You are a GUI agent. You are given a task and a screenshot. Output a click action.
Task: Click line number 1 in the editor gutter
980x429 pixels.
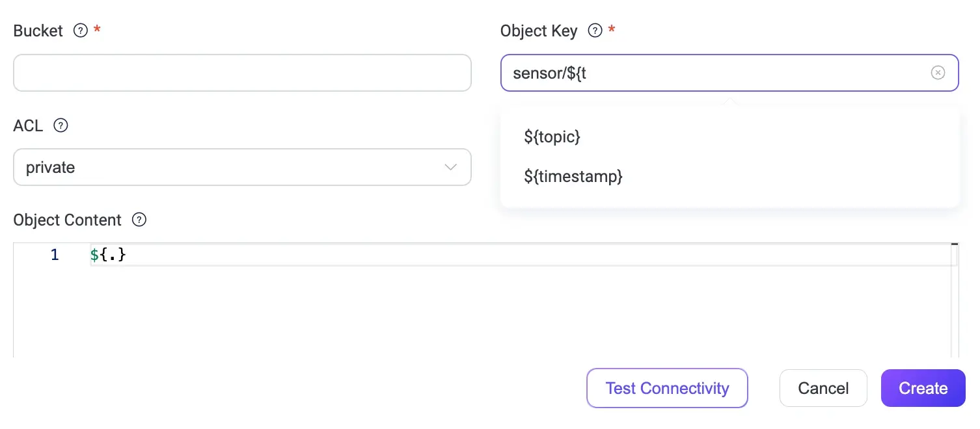coord(55,255)
